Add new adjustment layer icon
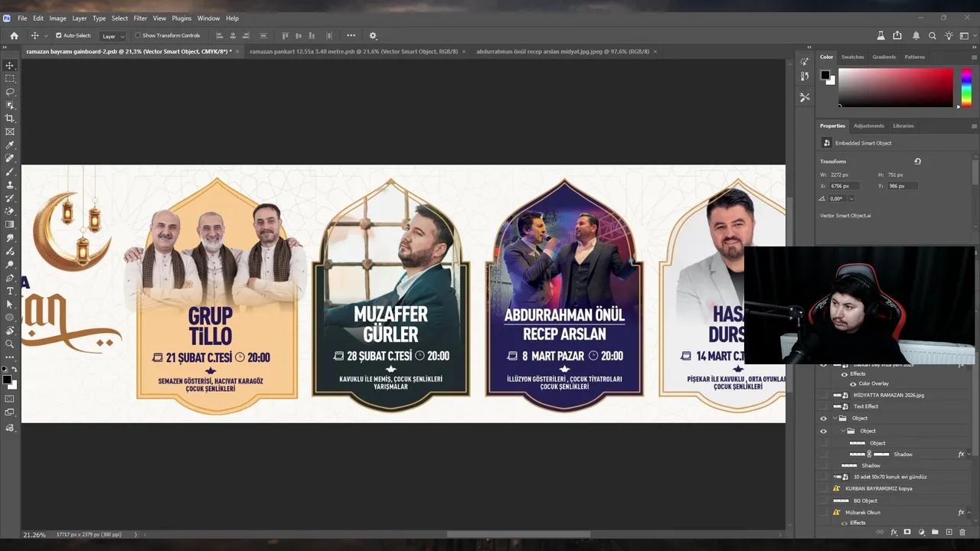Image resolution: width=980 pixels, height=551 pixels. pyautogui.click(x=921, y=532)
